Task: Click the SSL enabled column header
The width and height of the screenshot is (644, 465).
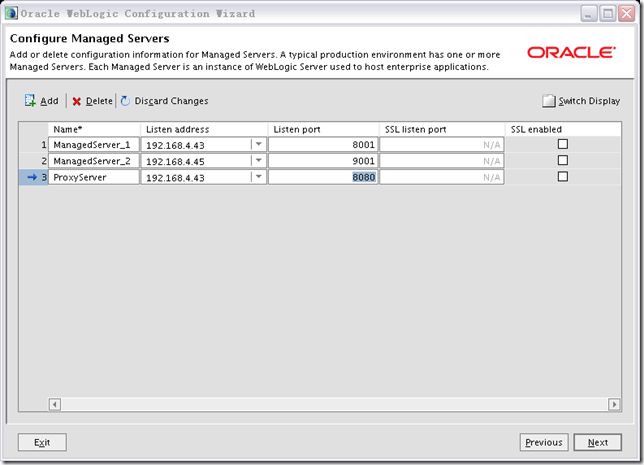Action: (x=563, y=129)
